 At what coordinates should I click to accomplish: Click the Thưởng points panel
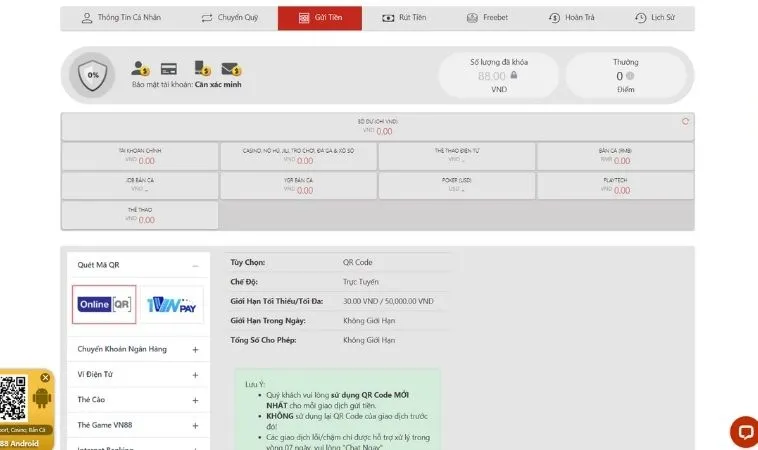click(626, 75)
